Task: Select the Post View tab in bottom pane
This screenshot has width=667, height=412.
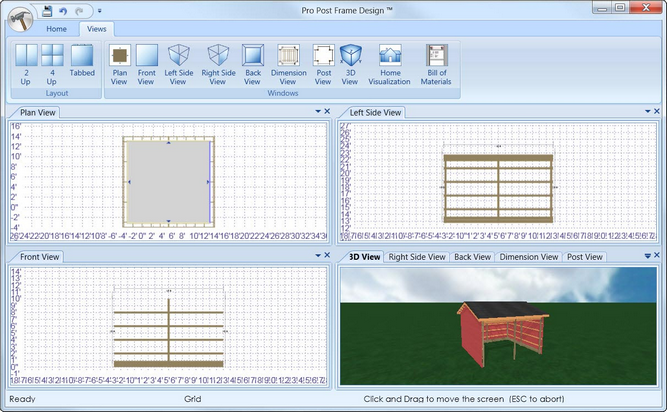Action: (x=585, y=257)
